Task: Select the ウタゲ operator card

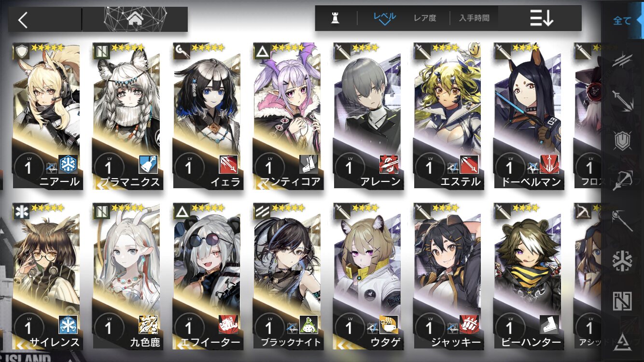Action: 367,276
